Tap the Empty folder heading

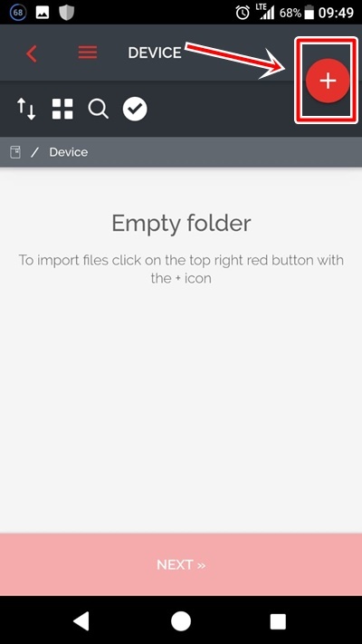(x=181, y=224)
